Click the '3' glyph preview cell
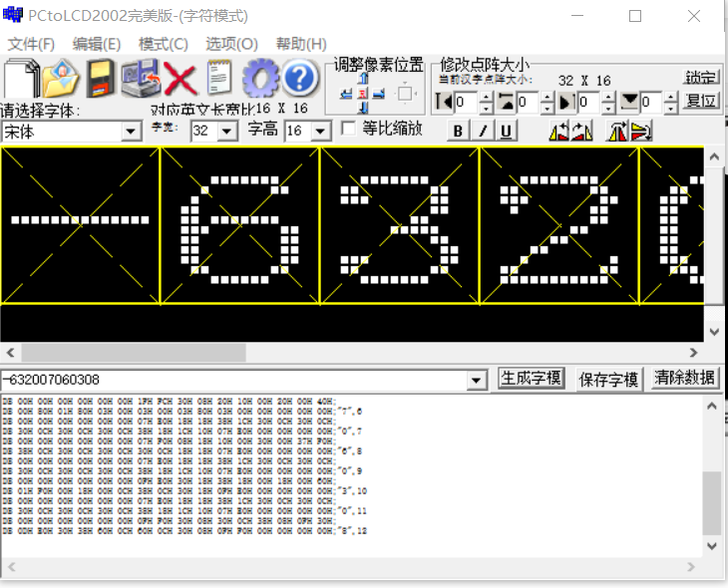 [400, 225]
